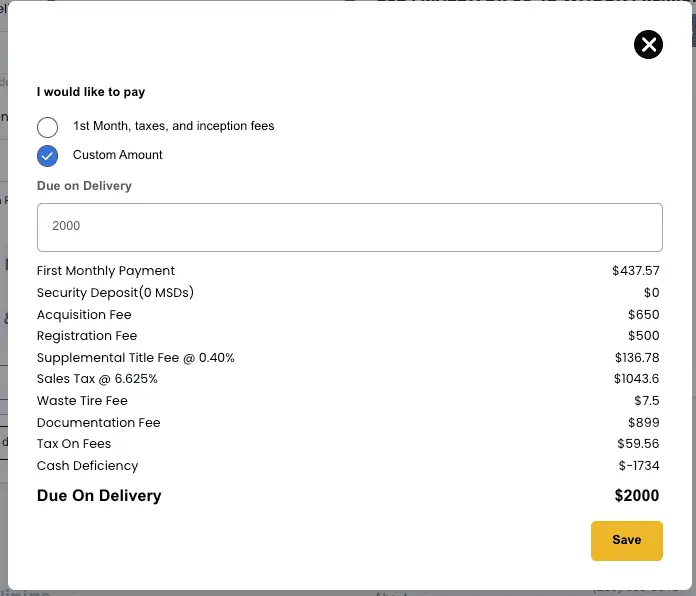Click the $1043.6 sales tax amount

tap(637, 379)
